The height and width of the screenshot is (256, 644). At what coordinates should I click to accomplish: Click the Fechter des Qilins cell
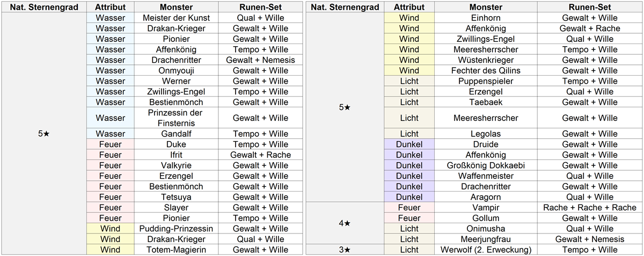(485, 70)
